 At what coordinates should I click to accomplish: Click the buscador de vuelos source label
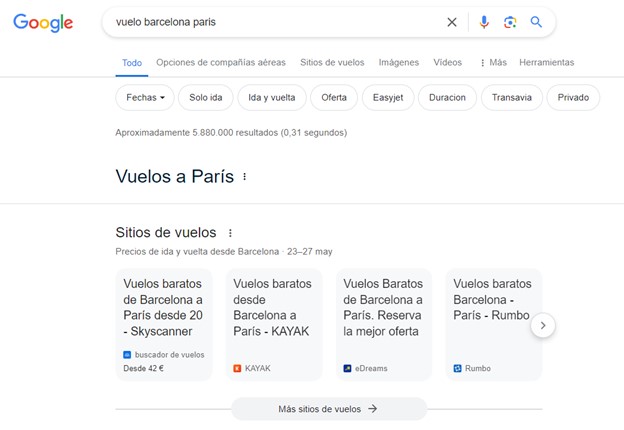170,354
